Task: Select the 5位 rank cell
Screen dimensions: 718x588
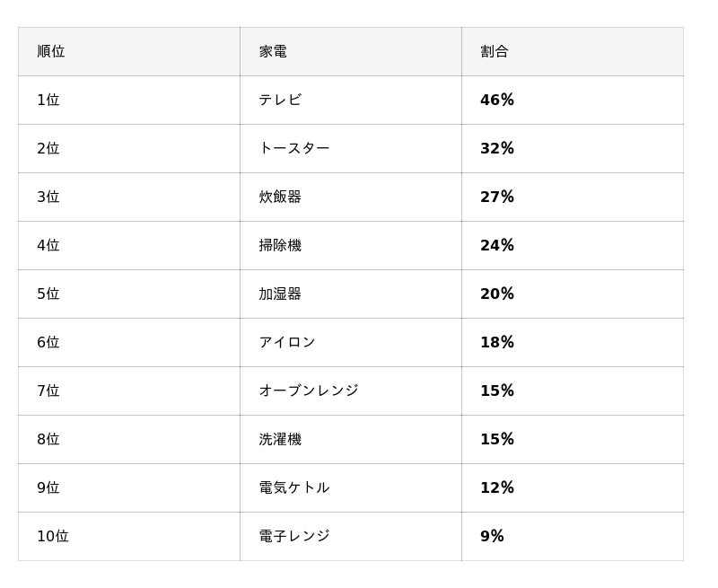Action: 48,294
